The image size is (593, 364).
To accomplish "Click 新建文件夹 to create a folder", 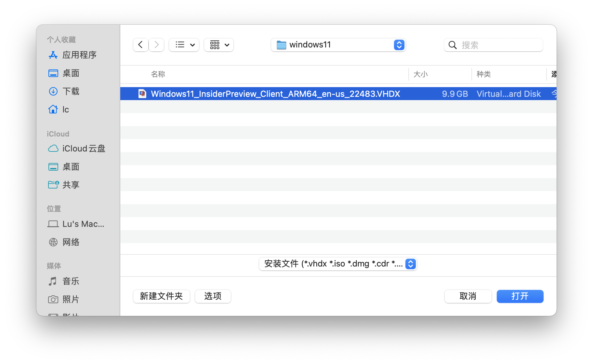I will click(161, 296).
